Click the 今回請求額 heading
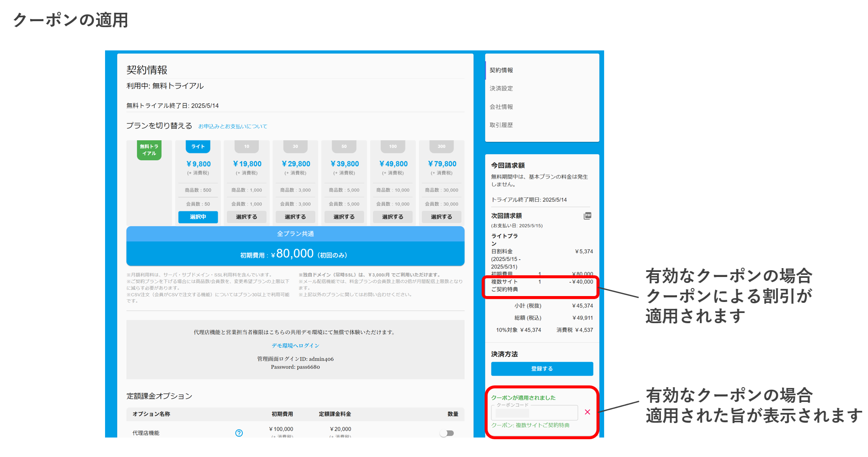This screenshot has height=457, width=868. pyautogui.click(x=508, y=166)
